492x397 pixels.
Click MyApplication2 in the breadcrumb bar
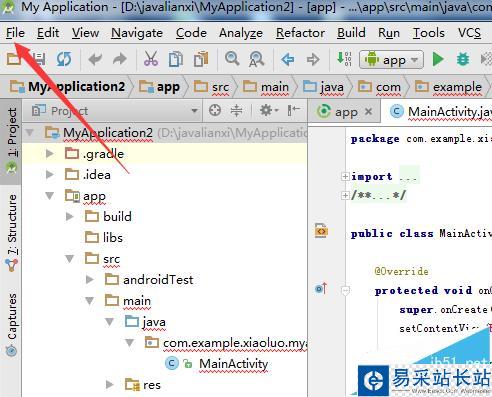68,87
